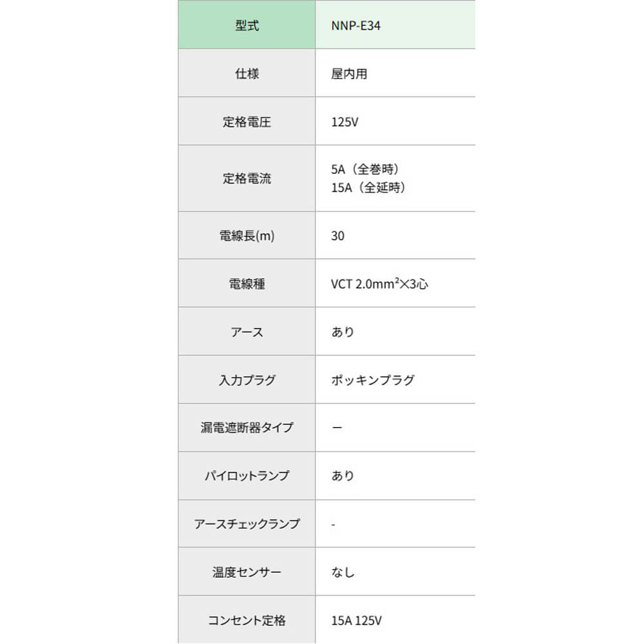Screen dimensions: 644x644
Task: Click the 電線種 row label
Action: pos(247,283)
